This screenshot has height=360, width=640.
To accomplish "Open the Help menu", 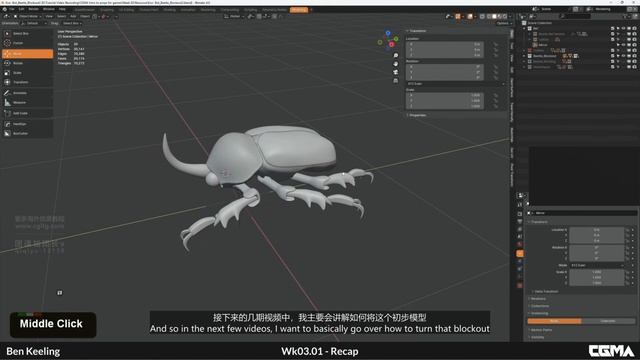I will [62, 9].
